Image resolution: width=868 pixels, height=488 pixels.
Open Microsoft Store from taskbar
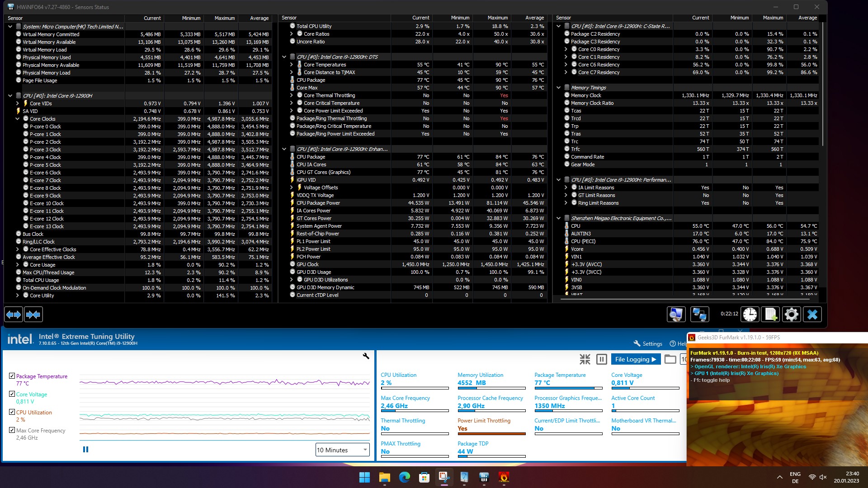[x=424, y=477]
